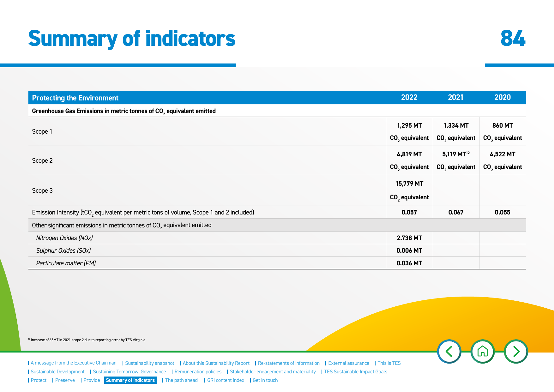This screenshot has width=554, height=392.
Task: Click the page number 84
Action: coord(513,38)
